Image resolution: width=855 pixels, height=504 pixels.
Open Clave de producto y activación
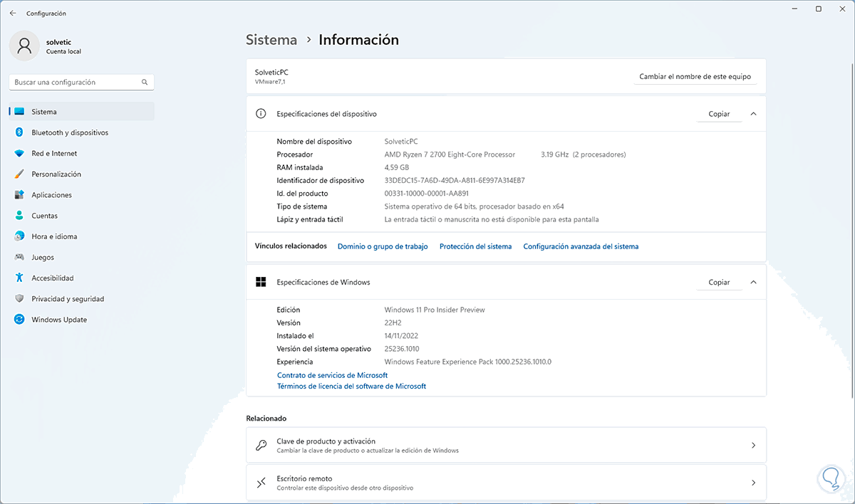click(506, 445)
